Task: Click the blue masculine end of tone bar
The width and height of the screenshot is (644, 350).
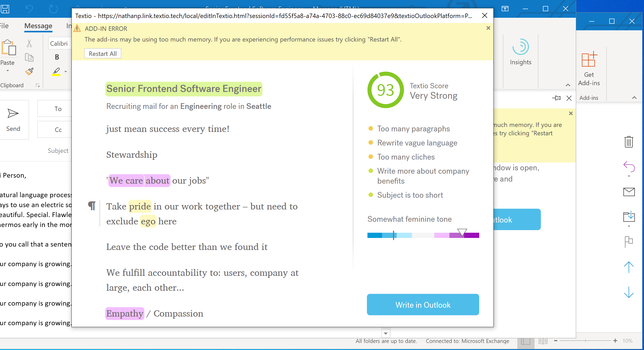Action: [x=374, y=235]
